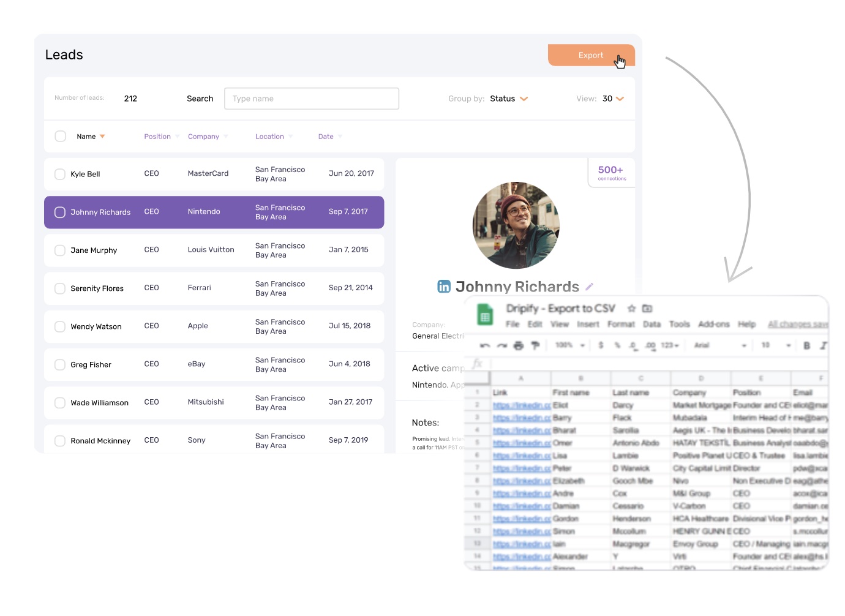Open the LinkedIn link for Barry row
The image size is (845, 616).
coord(522,418)
